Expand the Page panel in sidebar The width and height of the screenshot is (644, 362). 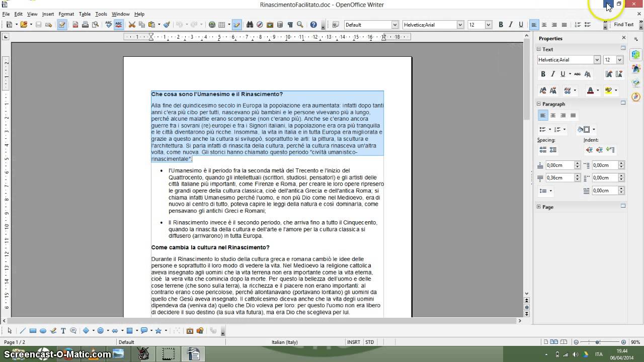[x=538, y=207]
